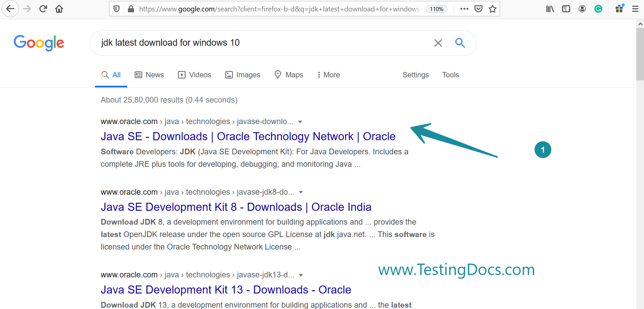Click the browser back arrow button
Viewport: 644px width, 309px height.
(x=10, y=9)
